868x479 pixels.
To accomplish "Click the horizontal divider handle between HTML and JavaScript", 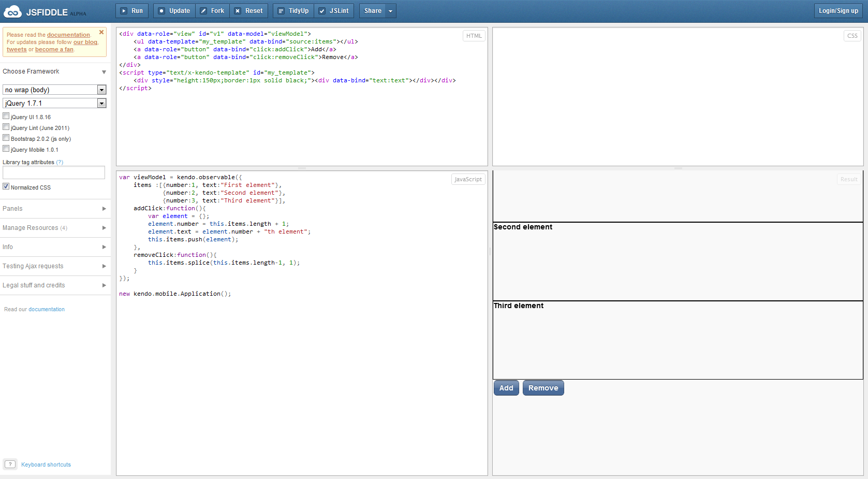I will [302, 168].
